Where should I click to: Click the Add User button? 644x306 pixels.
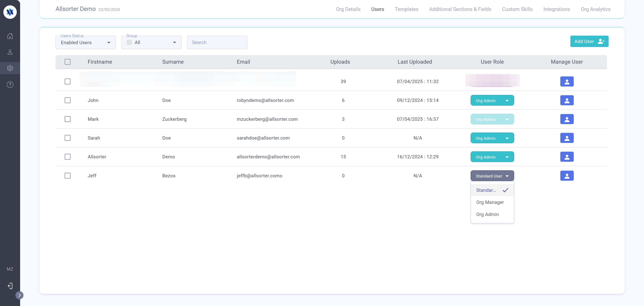point(589,42)
